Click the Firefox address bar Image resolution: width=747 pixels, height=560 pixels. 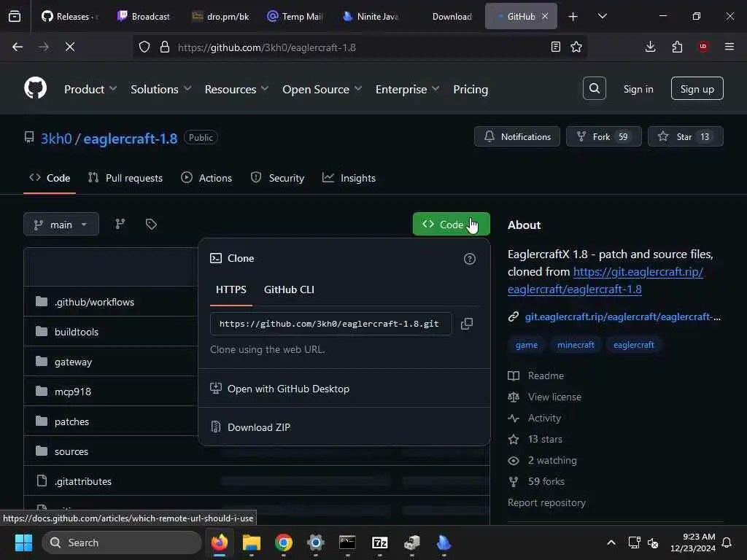click(x=360, y=47)
